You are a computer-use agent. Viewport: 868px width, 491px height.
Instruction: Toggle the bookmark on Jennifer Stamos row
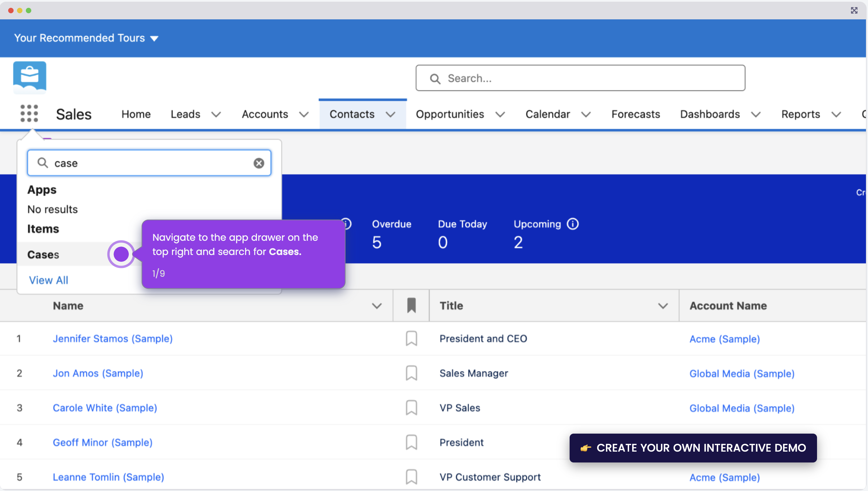click(x=411, y=338)
